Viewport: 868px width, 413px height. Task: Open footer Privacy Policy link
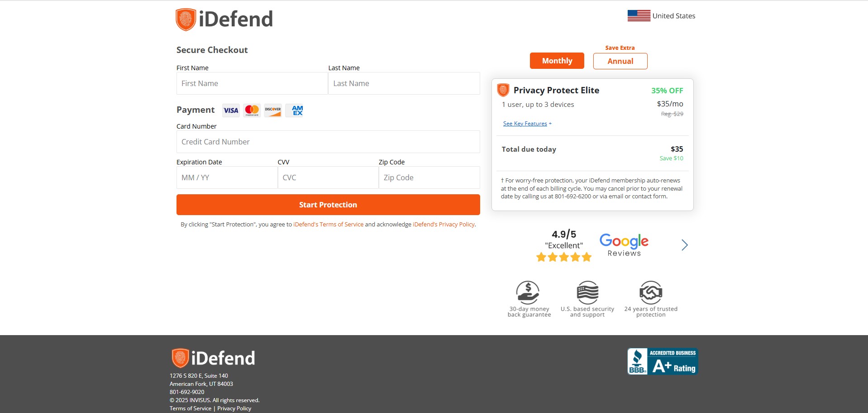coord(234,408)
